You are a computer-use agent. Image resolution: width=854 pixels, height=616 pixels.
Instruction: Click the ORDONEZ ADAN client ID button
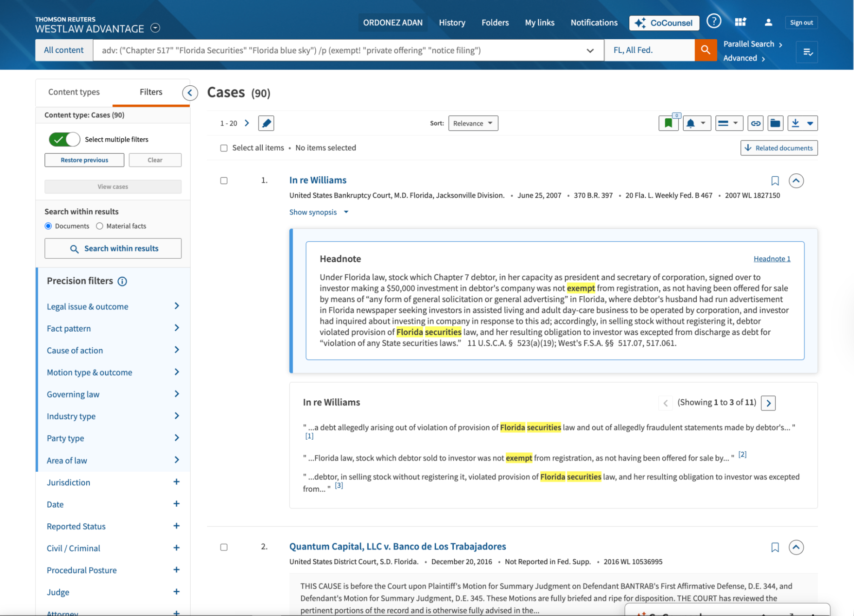pos(393,23)
